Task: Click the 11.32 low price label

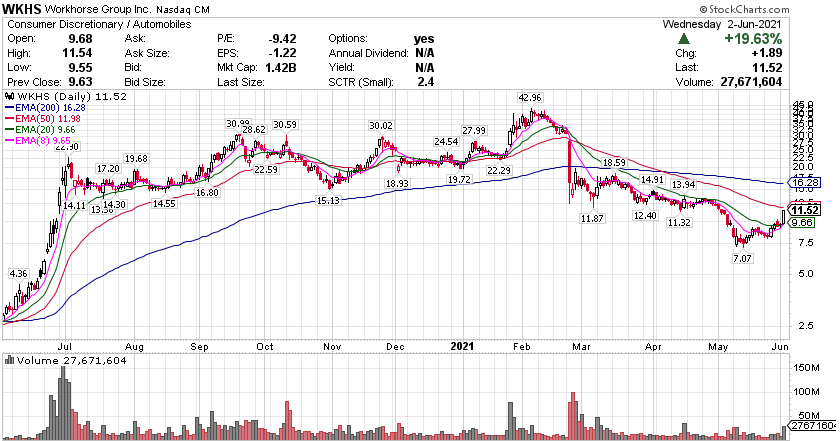Action: pyautogui.click(x=679, y=222)
